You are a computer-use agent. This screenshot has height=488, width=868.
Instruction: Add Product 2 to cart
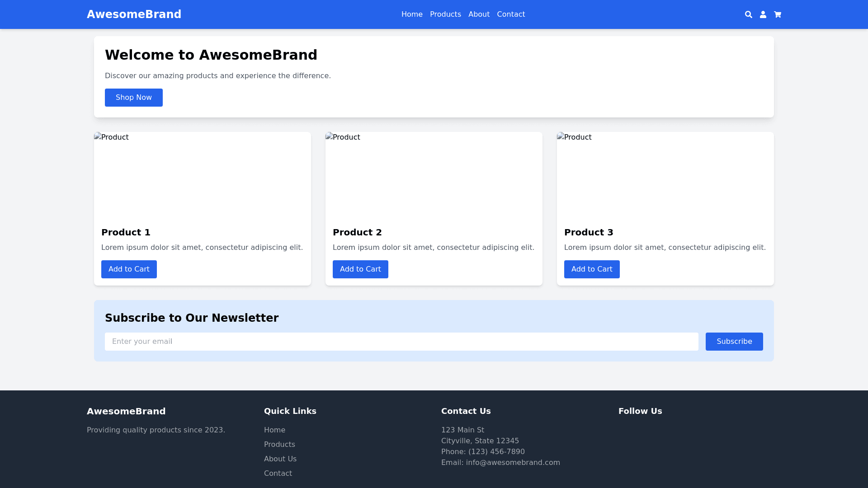(360, 269)
